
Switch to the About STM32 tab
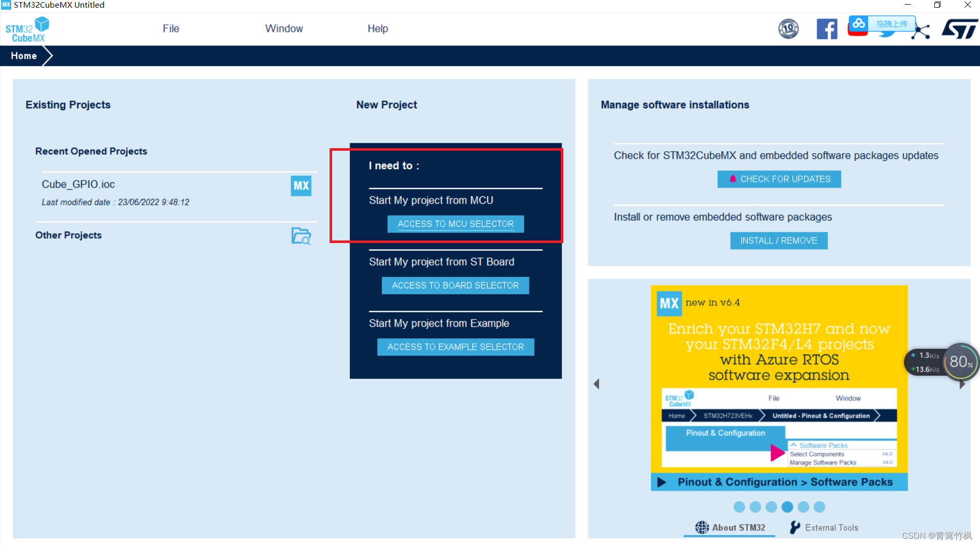tap(730, 528)
